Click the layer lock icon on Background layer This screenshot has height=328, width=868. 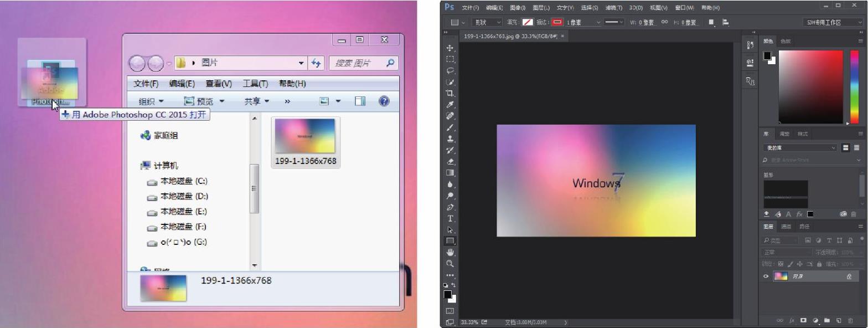click(849, 276)
